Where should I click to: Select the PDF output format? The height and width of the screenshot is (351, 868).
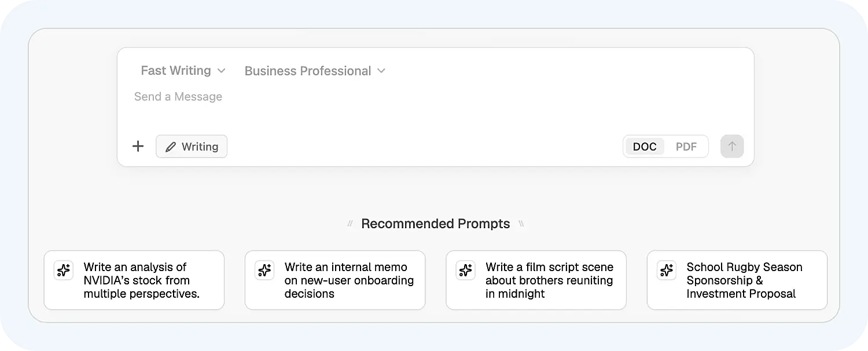[686, 147]
